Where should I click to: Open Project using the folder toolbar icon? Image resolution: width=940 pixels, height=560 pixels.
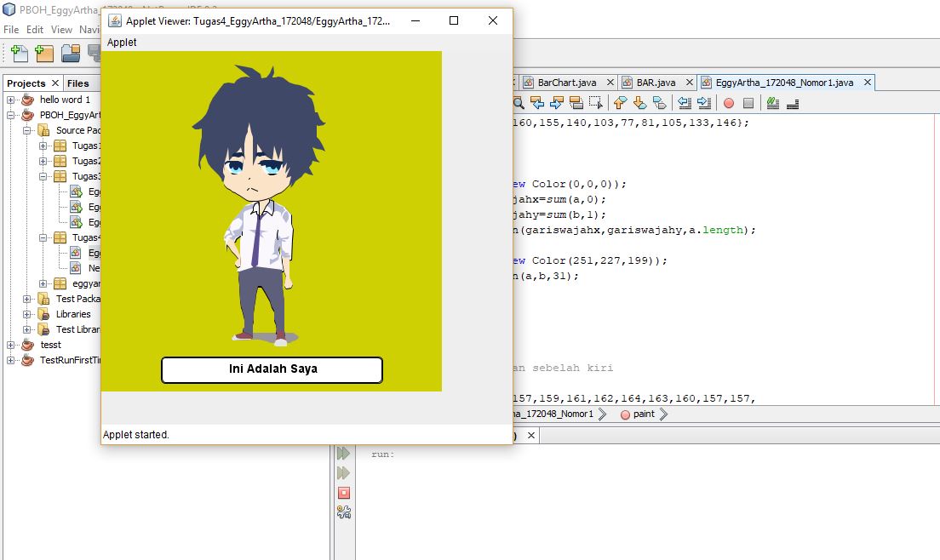click(71, 53)
